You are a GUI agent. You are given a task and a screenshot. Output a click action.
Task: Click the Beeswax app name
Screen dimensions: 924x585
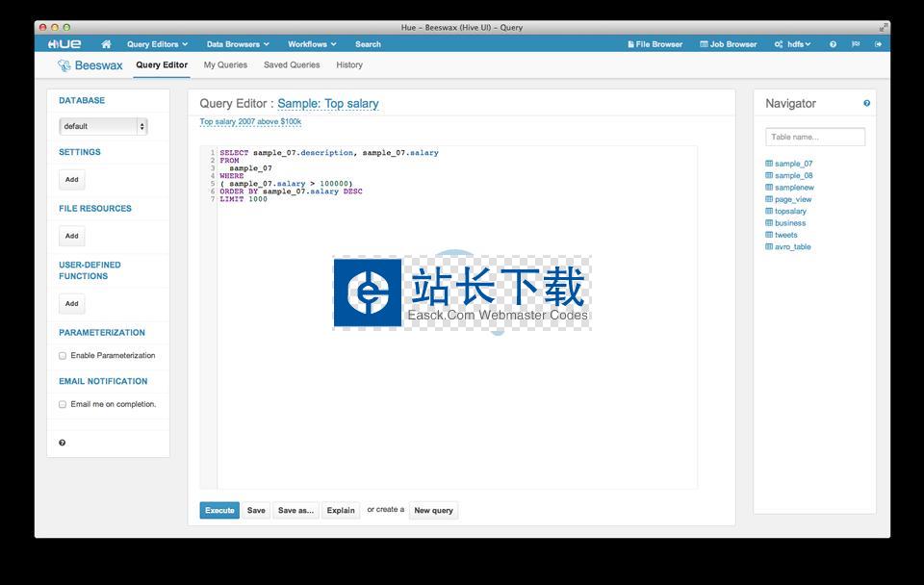pos(98,65)
